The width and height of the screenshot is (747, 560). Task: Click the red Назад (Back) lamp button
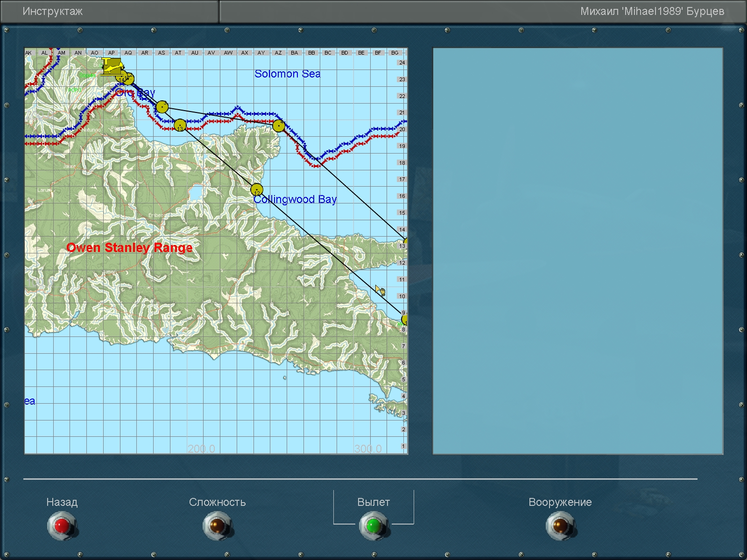click(x=62, y=526)
